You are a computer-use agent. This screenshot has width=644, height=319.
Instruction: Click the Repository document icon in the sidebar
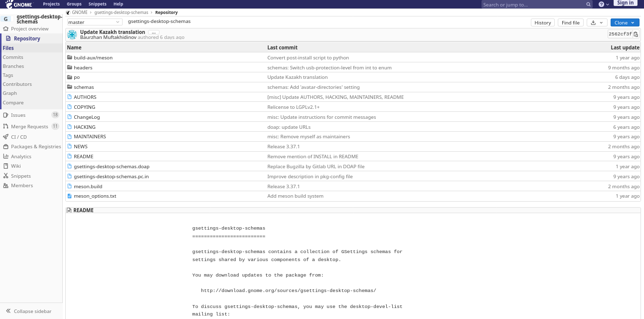click(8, 38)
